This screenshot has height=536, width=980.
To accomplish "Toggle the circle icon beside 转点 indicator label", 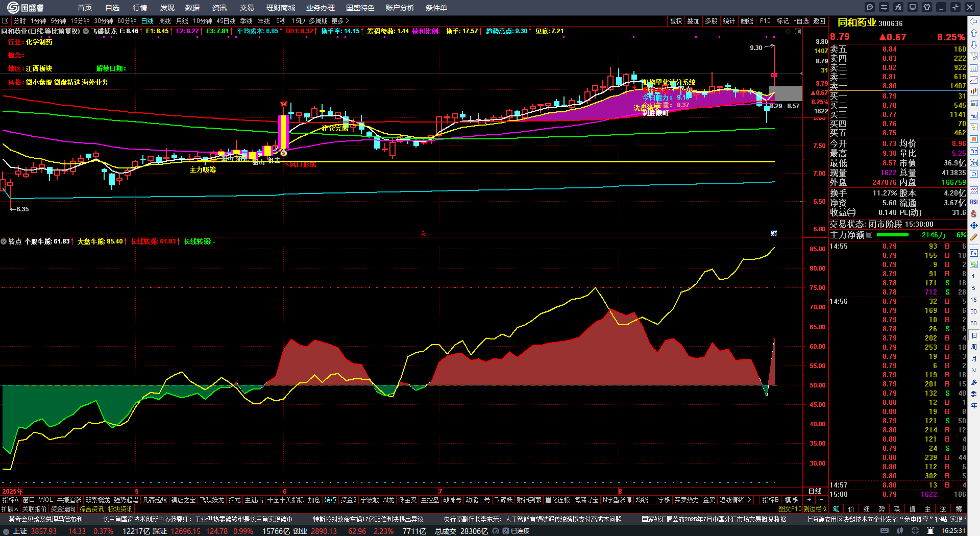I will (4, 241).
